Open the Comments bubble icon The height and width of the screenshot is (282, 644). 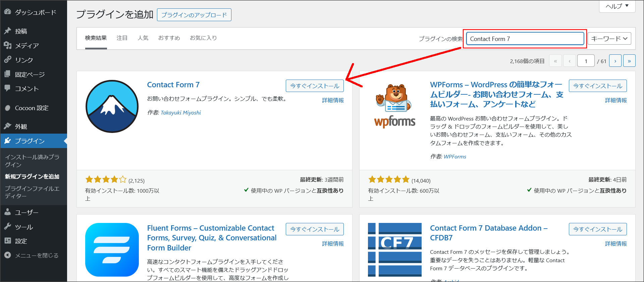tap(8, 88)
